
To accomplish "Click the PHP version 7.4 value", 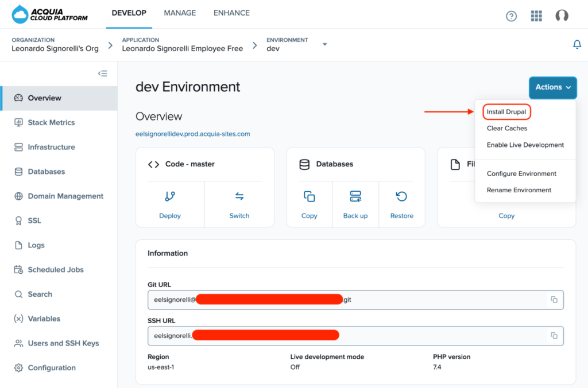I will pos(437,367).
